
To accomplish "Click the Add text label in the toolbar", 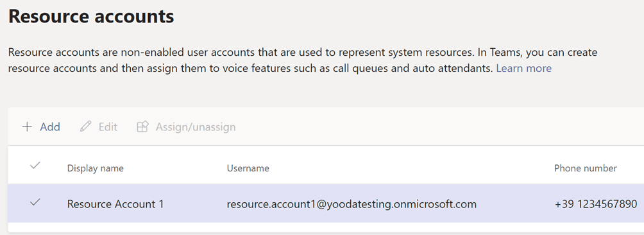I will pos(50,127).
